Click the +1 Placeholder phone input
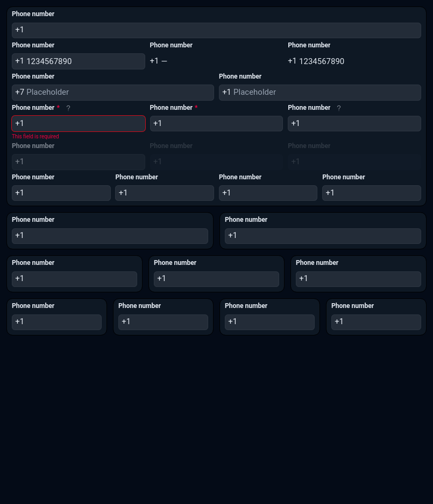 pos(320,92)
